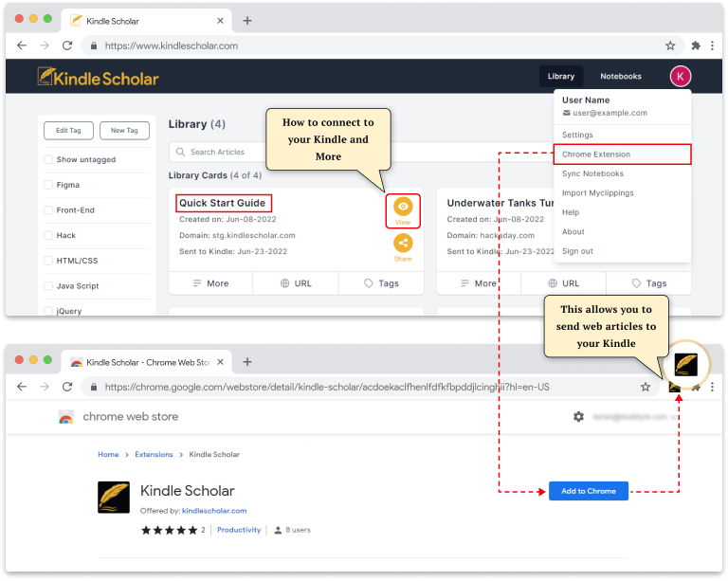Click the kindlescholar.com address bar
Viewport: 728px width, 581px height.
[383, 45]
